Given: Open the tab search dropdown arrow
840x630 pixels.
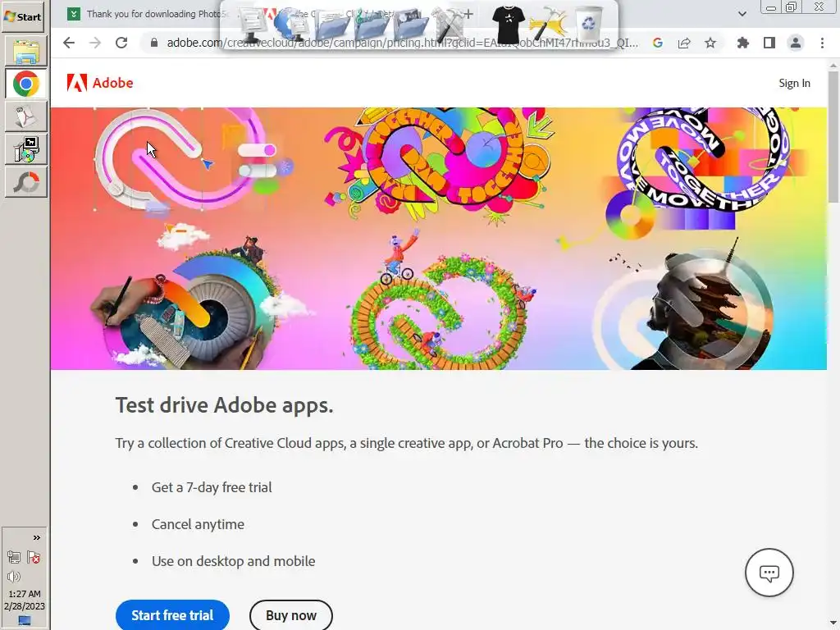Looking at the screenshot, I should 742,14.
